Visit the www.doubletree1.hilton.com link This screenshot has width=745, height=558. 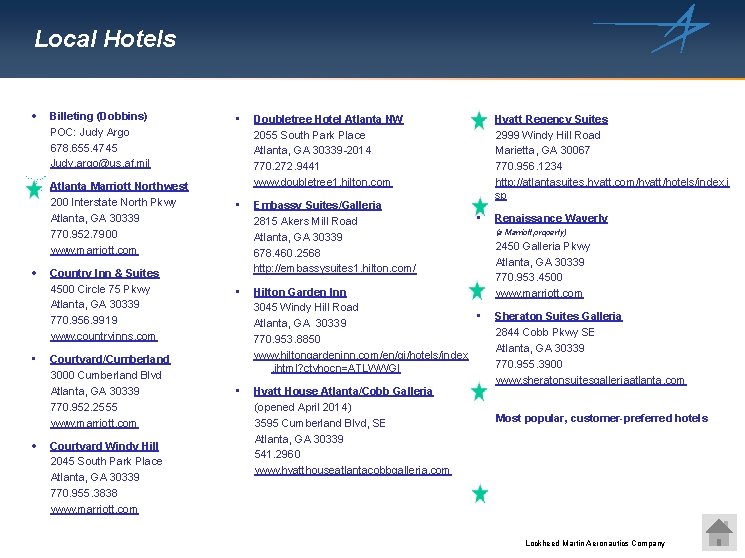323,183
